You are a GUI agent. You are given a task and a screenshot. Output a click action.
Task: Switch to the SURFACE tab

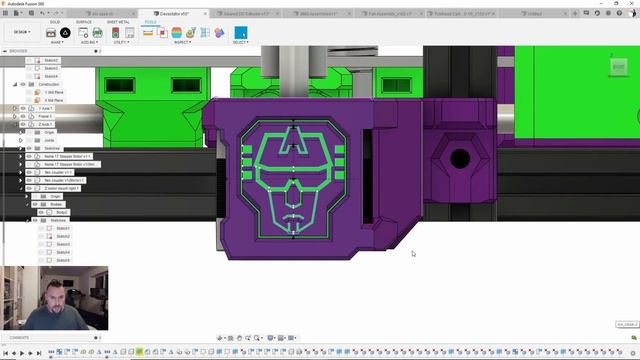tap(84, 22)
